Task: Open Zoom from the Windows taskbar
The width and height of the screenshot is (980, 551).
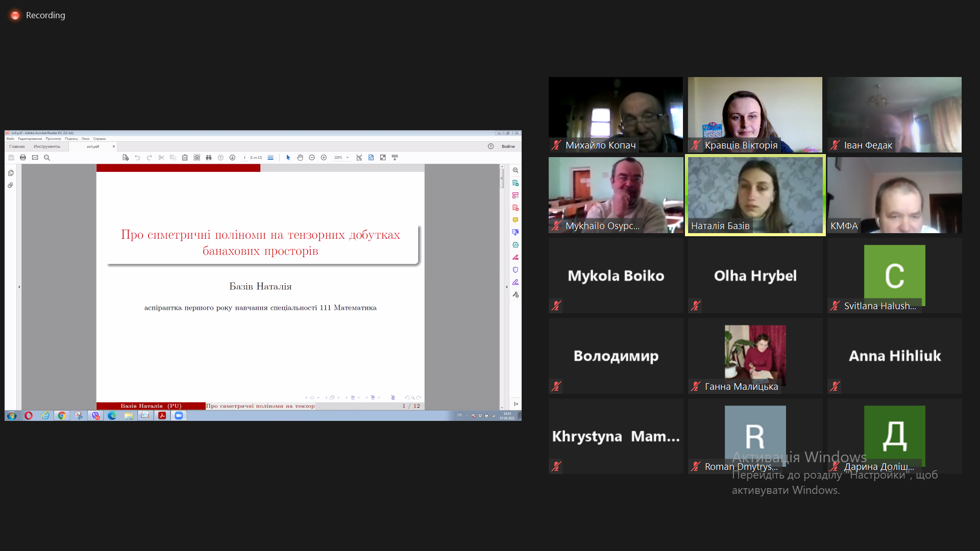Action: (x=179, y=416)
